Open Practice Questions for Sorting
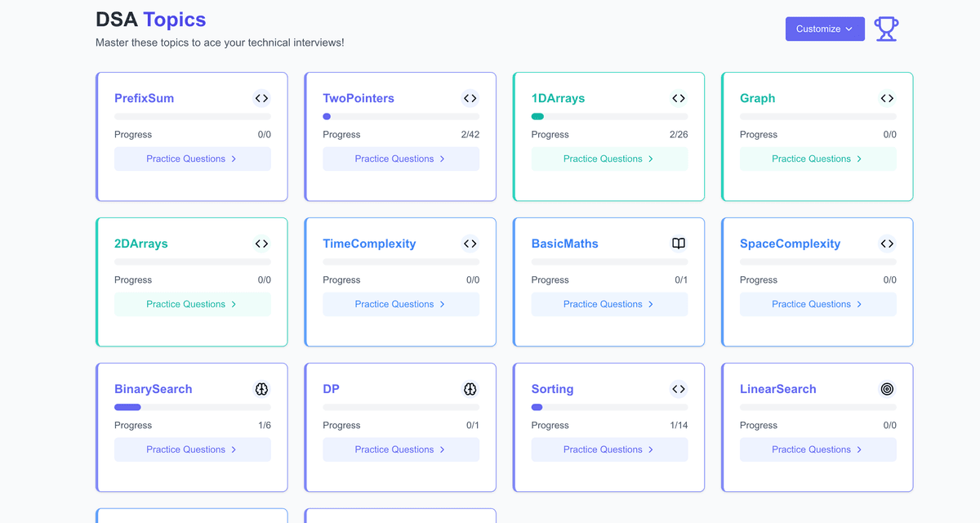 click(610, 449)
